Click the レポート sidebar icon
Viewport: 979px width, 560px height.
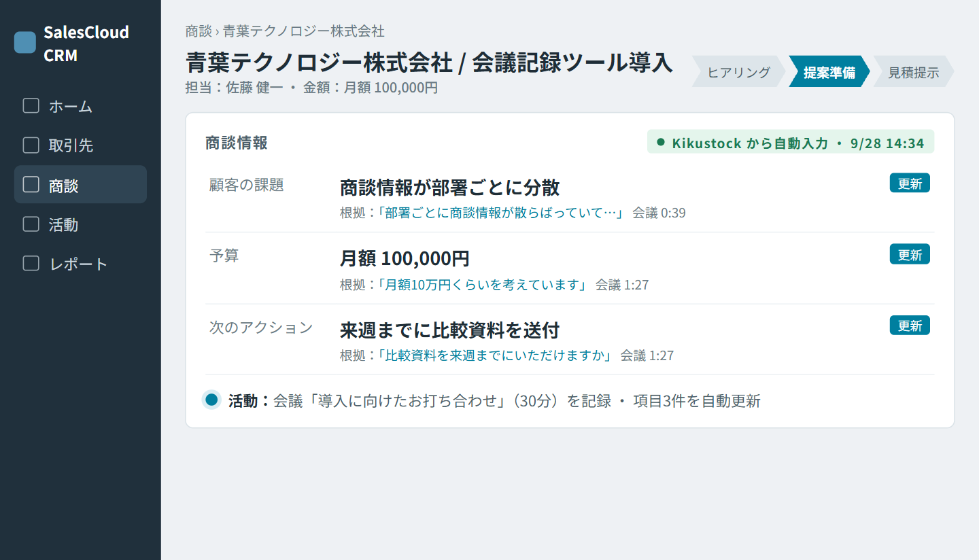(x=31, y=264)
